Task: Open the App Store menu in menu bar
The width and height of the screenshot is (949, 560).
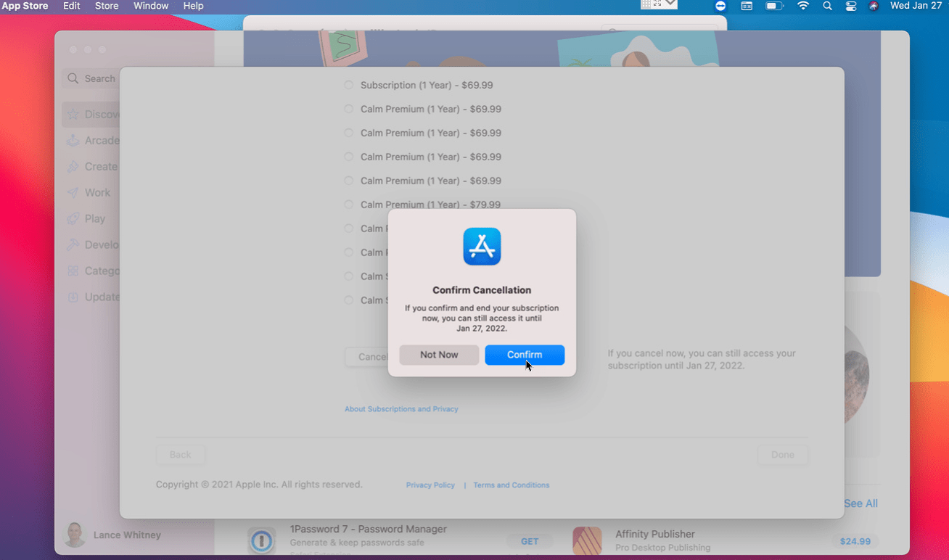Action: [25, 6]
